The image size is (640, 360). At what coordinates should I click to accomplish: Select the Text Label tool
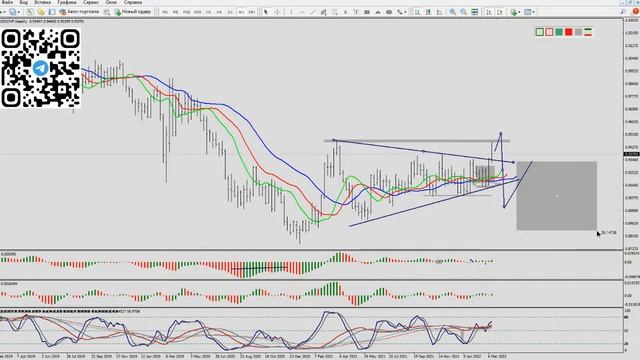(x=356, y=12)
